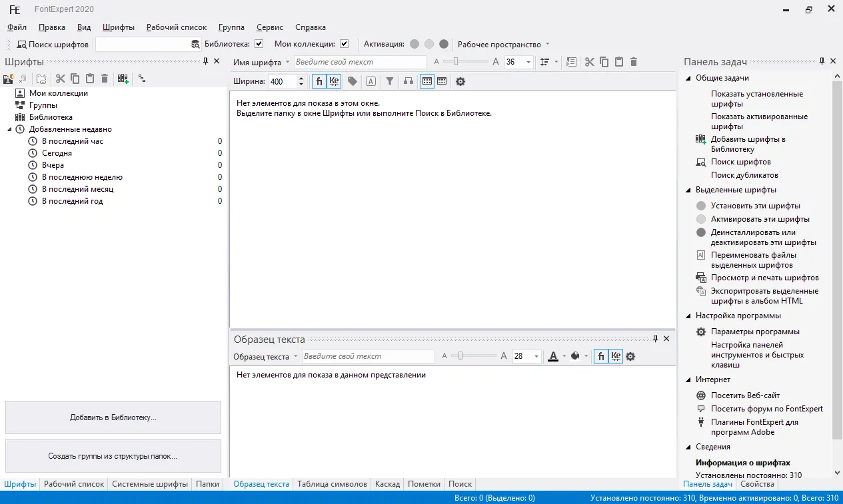Open the Шрифты menu
This screenshot has width=843, height=504.
pyautogui.click(x=119, y=27)
